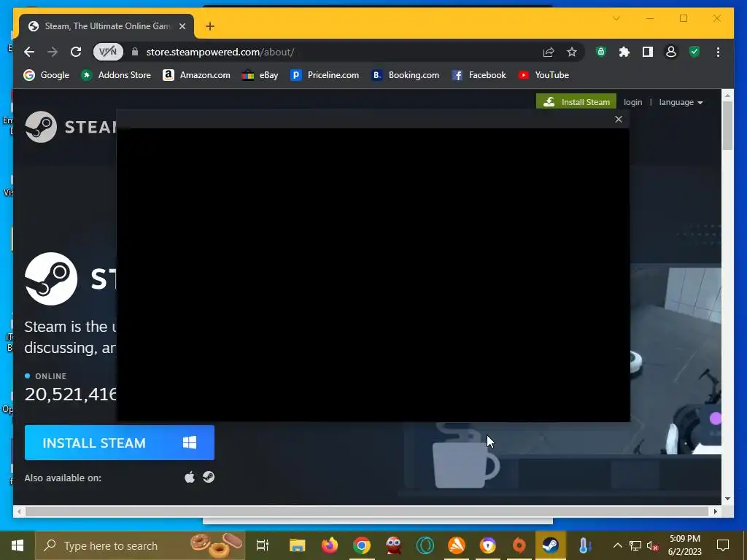Share this page using the share icon

pyautogui.click(x=549, y=52)
